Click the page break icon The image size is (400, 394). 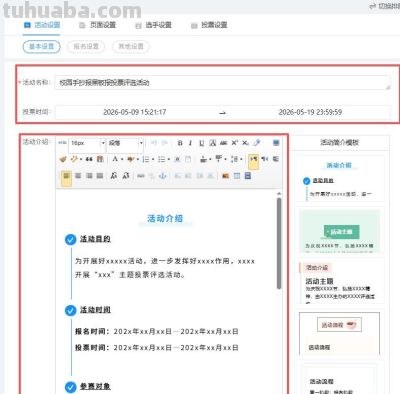click(x=248, y=176)
